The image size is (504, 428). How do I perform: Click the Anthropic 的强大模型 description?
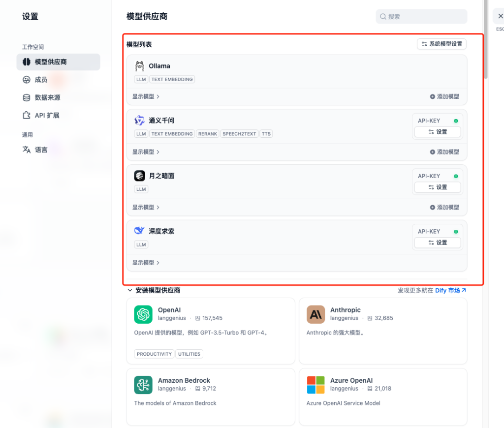336,333
